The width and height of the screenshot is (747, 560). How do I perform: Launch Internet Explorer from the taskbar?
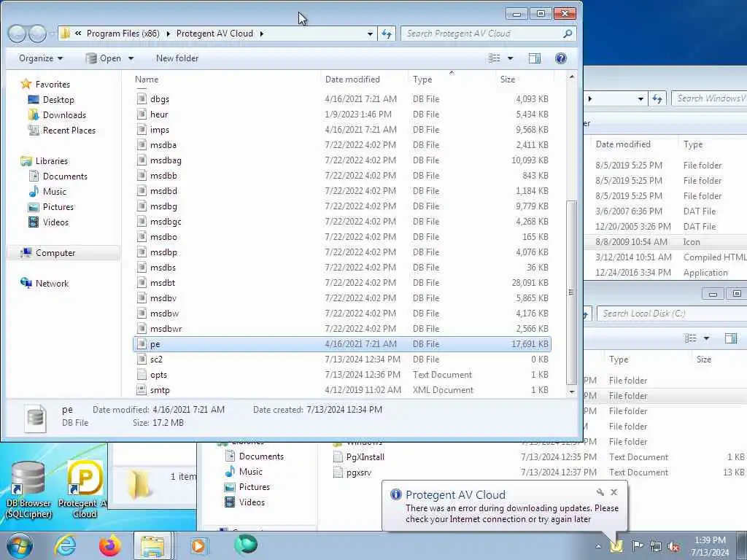click(65, 545)
